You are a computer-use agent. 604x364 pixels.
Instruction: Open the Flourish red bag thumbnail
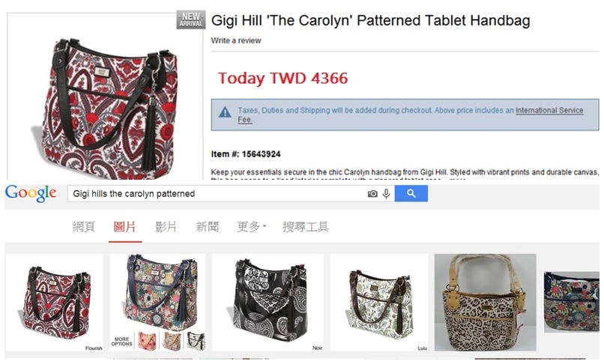point(55,302)
